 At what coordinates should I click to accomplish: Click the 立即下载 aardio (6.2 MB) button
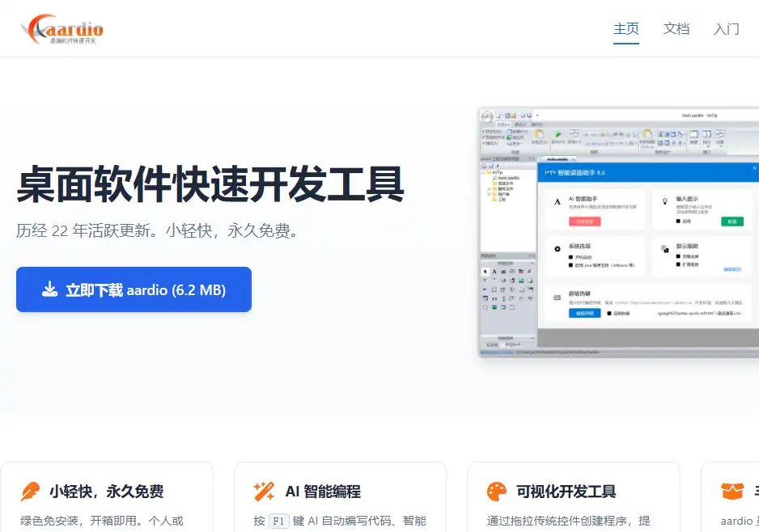point(134,289)
